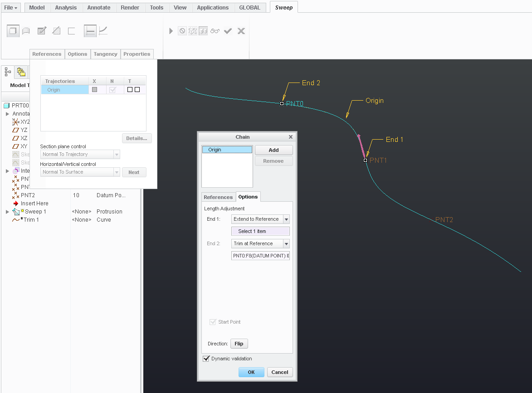Screen dimensions: 532x393
Task: Open the create or edit sweep section sketch tool
Action: 42,31
